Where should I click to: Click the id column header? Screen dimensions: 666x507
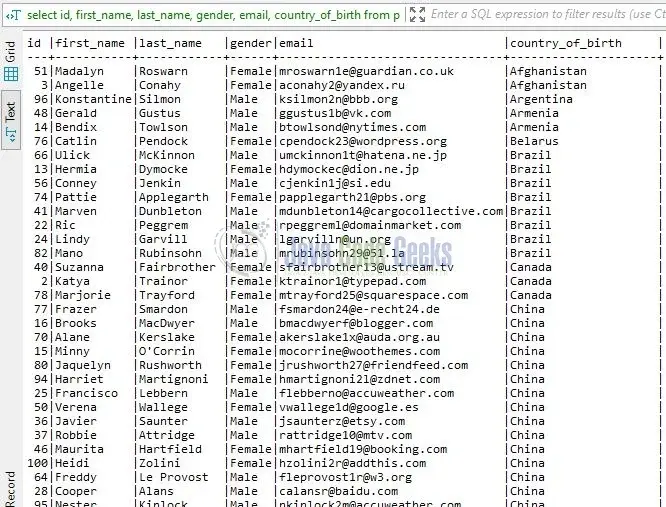(x=34, y=43)
